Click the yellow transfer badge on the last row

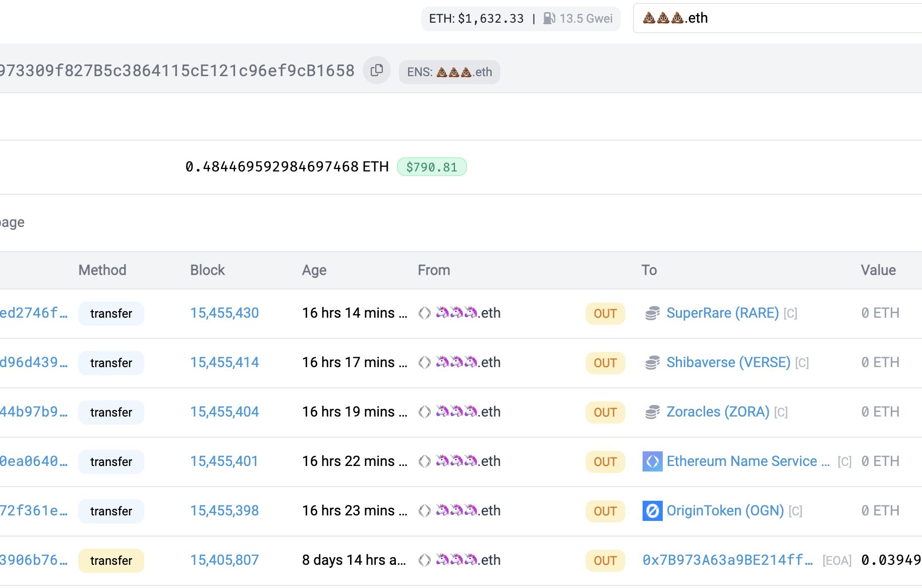(111, 560)
